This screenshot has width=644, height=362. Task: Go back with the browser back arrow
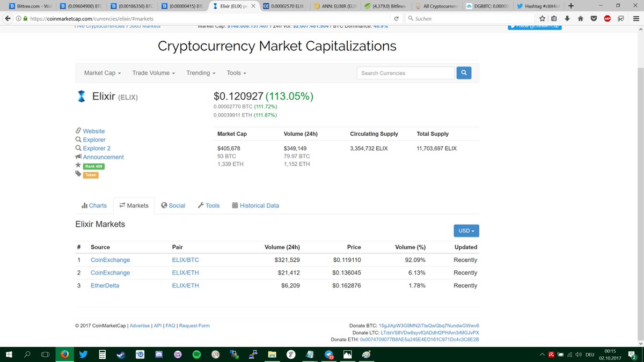(7, 18)
